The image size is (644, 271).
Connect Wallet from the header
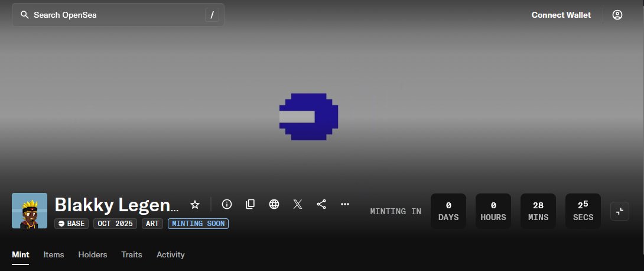point(561,15)
